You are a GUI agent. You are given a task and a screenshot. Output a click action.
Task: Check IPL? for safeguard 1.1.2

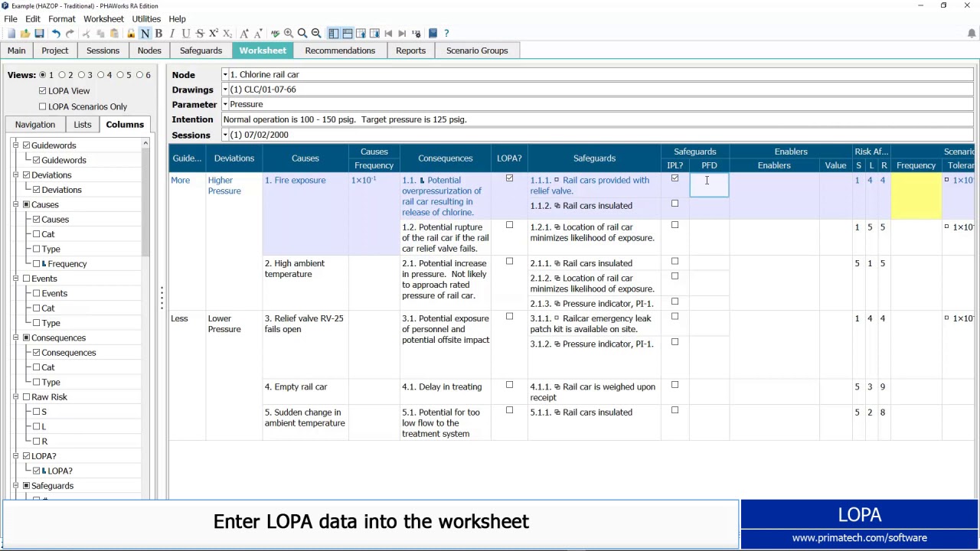tap(675, 204)
